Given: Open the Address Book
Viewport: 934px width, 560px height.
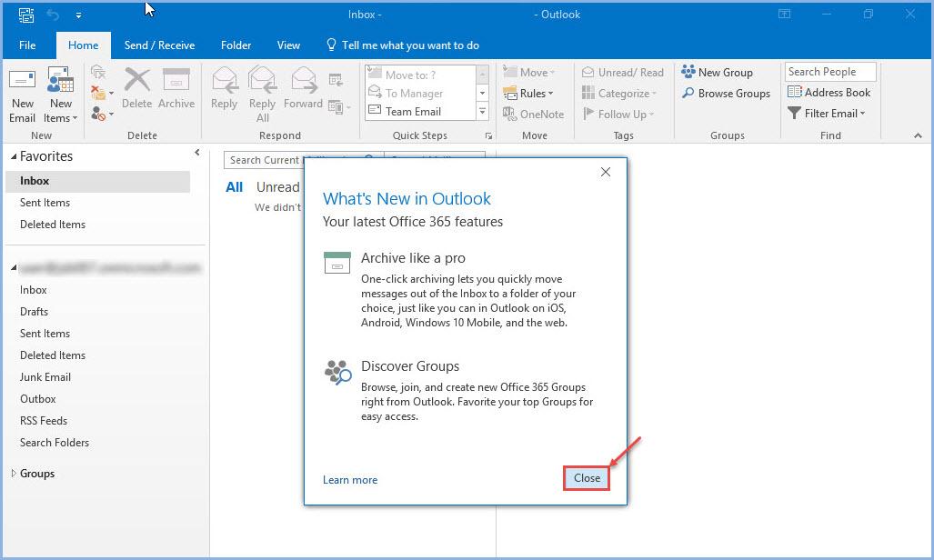Looking at the screenshot, I should click(829, 93).
